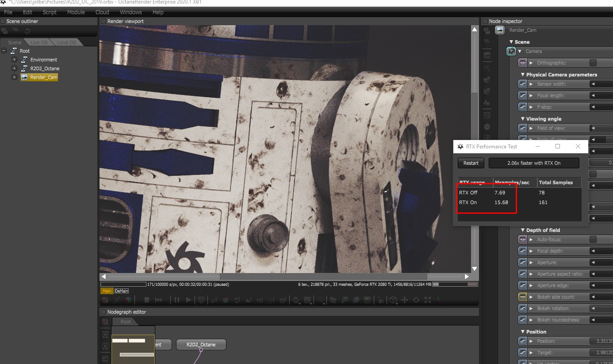Click the GPU memory usage bar
The height and width of the screenshot is (364, 613).
pyautogui.click(x=455, y=284)
